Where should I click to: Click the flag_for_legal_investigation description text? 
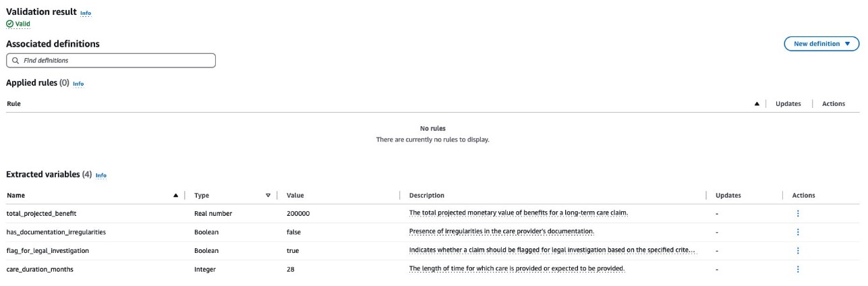click(x=552, y=250)
